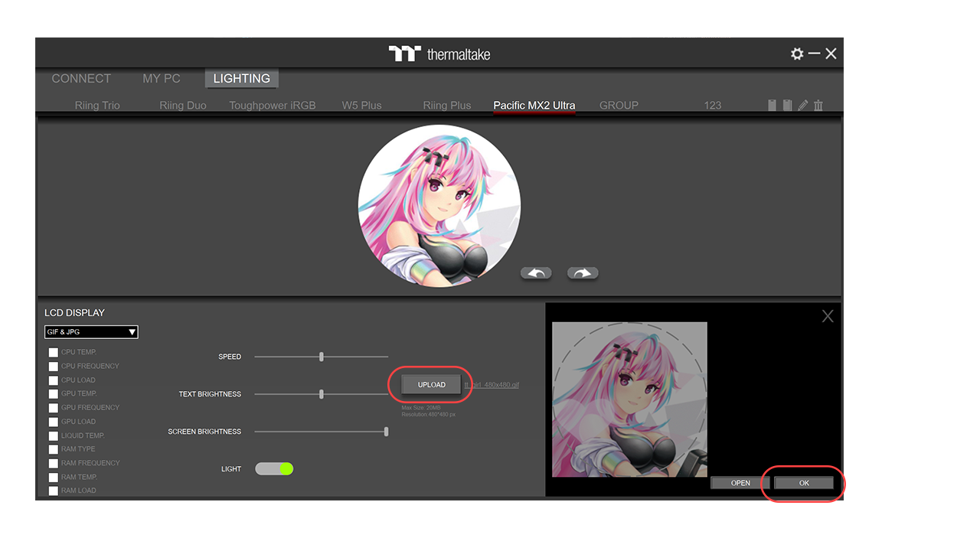Open the GROUP tab
Viewport: 980px width, 551px height.
[619, 106]
